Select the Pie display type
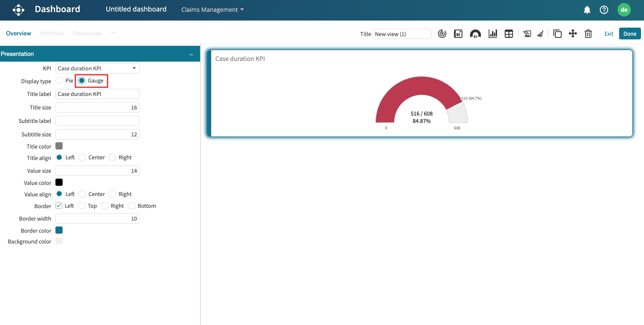644x325 pixels. (x=60, y=80)
